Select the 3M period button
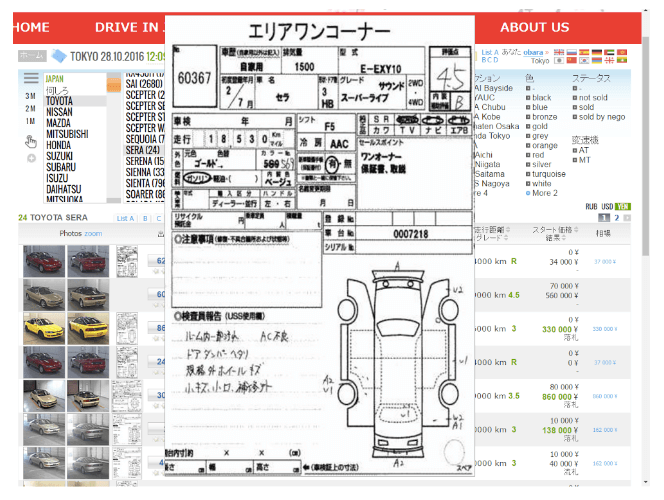 pyautogui.click(x=30, y=96)
